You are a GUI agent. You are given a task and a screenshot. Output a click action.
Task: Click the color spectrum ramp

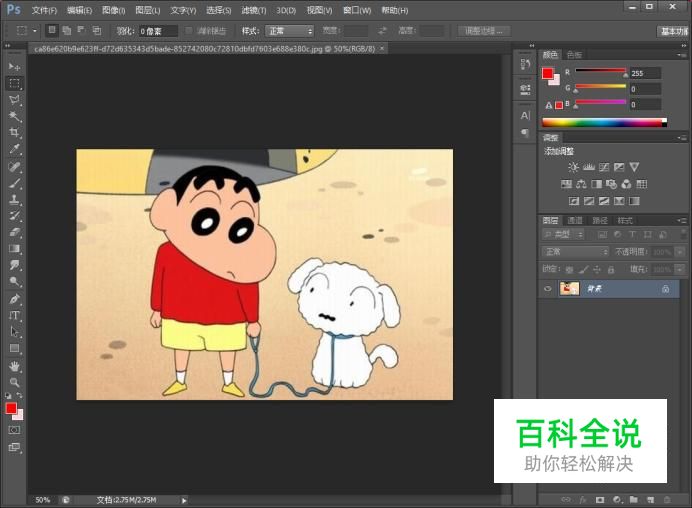coord(604,123)
